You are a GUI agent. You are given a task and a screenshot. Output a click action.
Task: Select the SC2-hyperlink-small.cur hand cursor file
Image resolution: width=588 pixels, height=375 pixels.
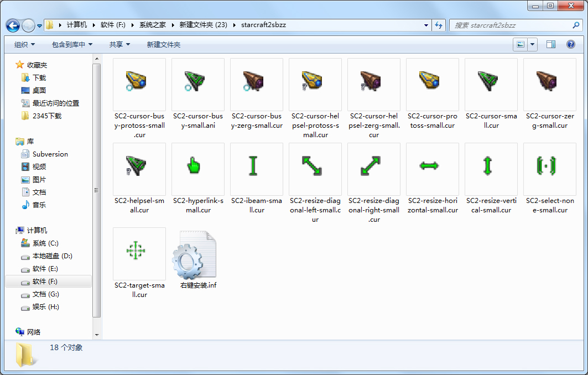(197, 166)
